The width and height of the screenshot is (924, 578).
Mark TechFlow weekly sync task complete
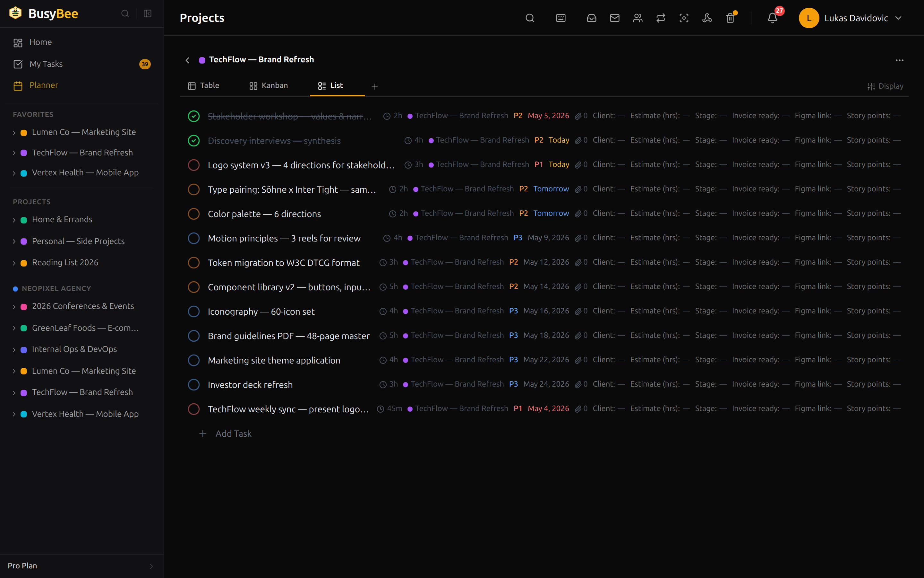click(193, 409)
